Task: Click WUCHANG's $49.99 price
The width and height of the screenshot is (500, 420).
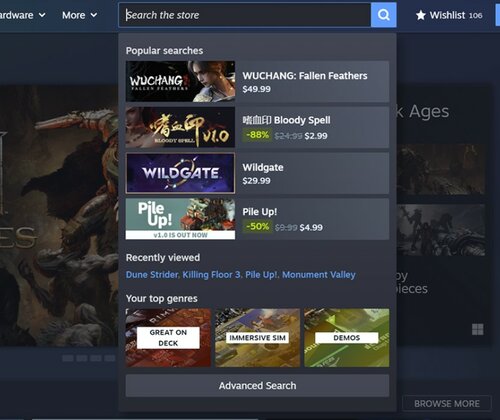Action: point(256,89)
